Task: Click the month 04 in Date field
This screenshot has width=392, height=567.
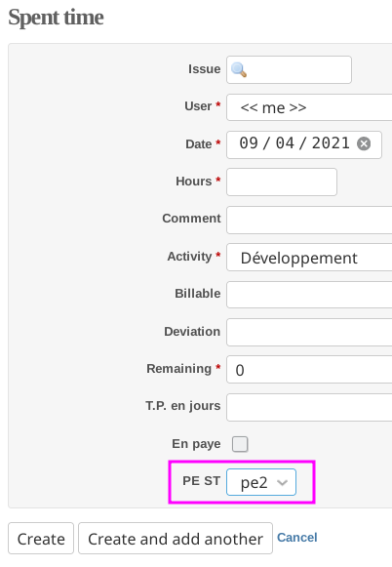Action: pos(285,143)
